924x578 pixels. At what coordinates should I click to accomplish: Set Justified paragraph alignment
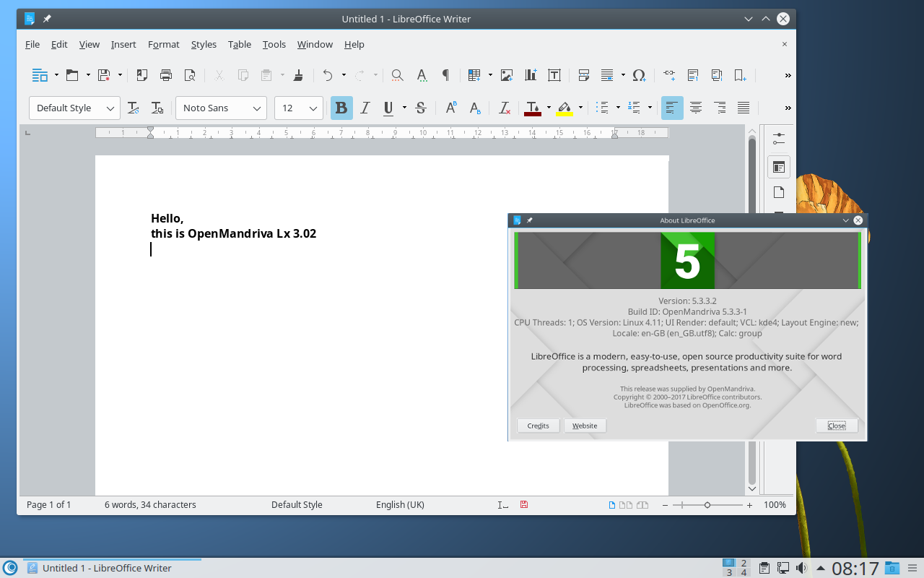pyautogui.click(x=744, y=108)
